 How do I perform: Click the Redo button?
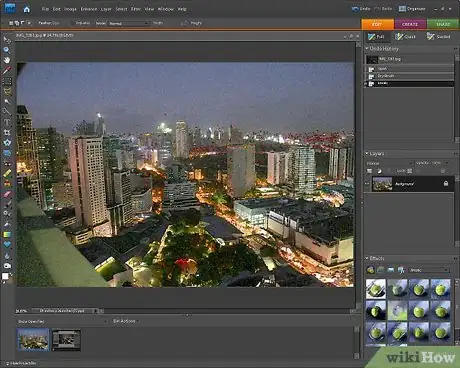click(x=383, y=9)
